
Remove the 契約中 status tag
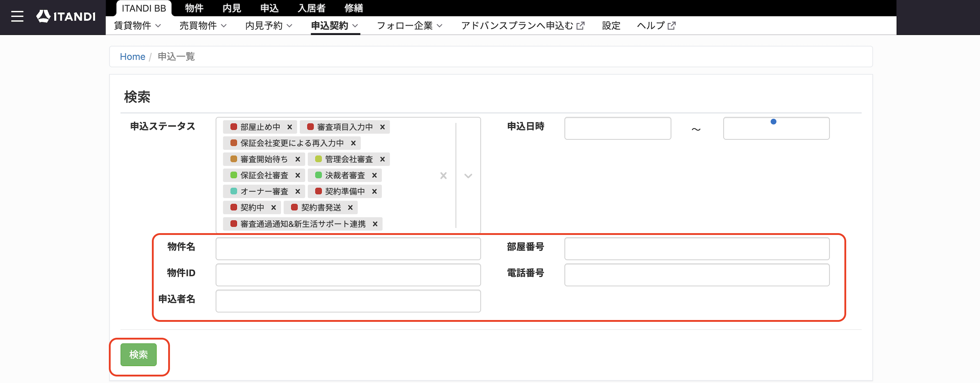pos(273,207)
